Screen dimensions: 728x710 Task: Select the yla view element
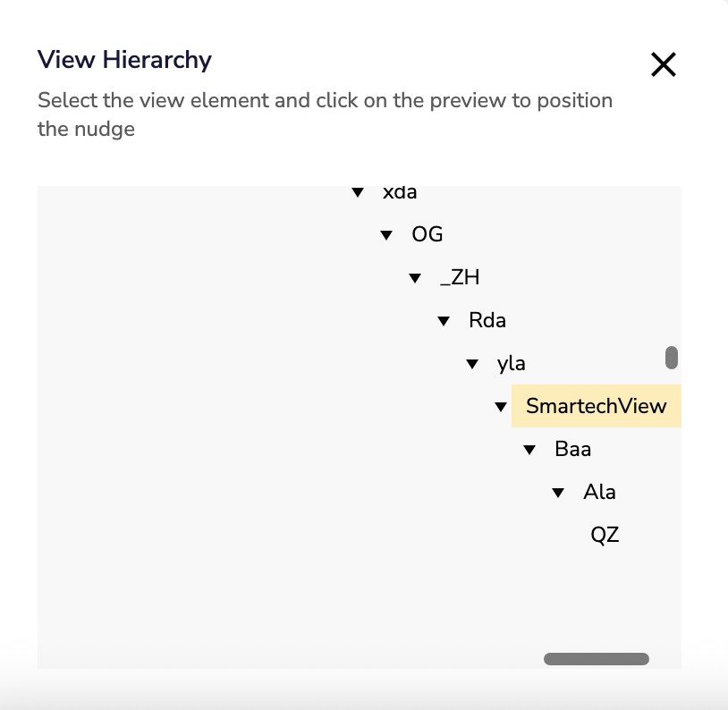(x=512, y=363)
